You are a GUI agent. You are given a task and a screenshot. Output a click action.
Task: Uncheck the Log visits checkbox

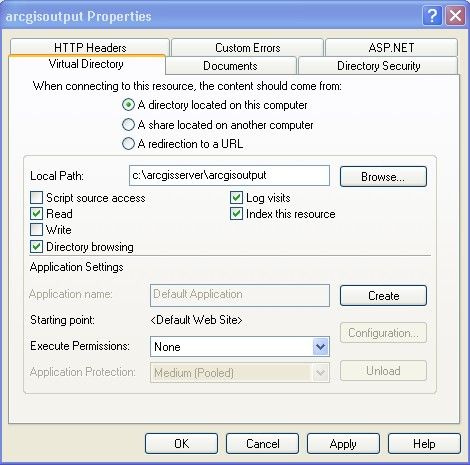coord(236,198)
